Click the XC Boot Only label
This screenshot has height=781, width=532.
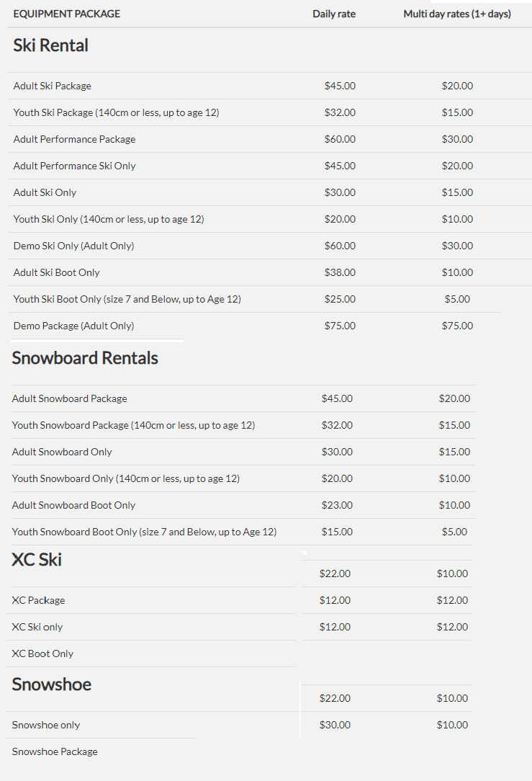(42, 653)
